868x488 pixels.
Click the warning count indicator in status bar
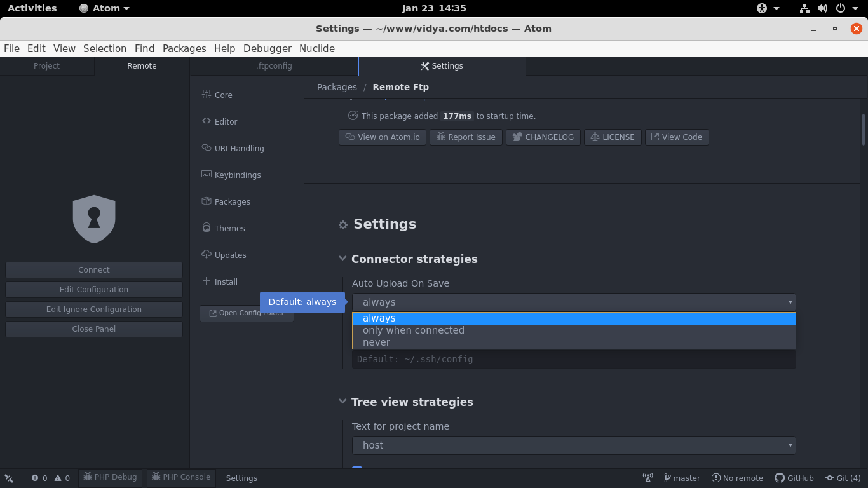click(62, 478)
